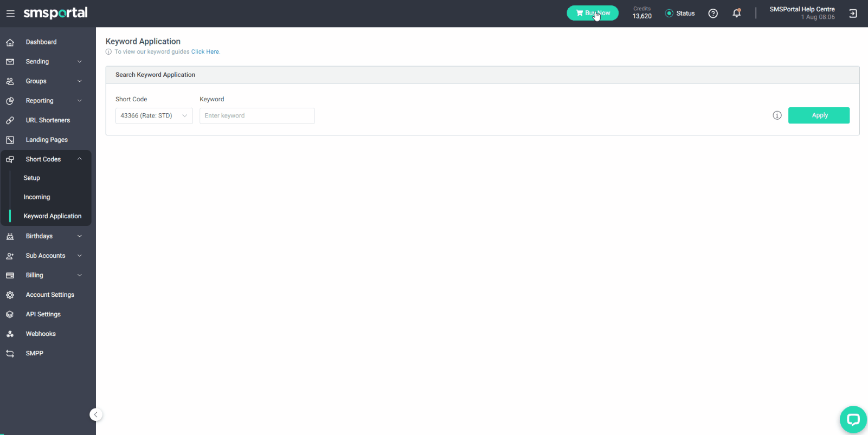Click the logout icon

853,14
